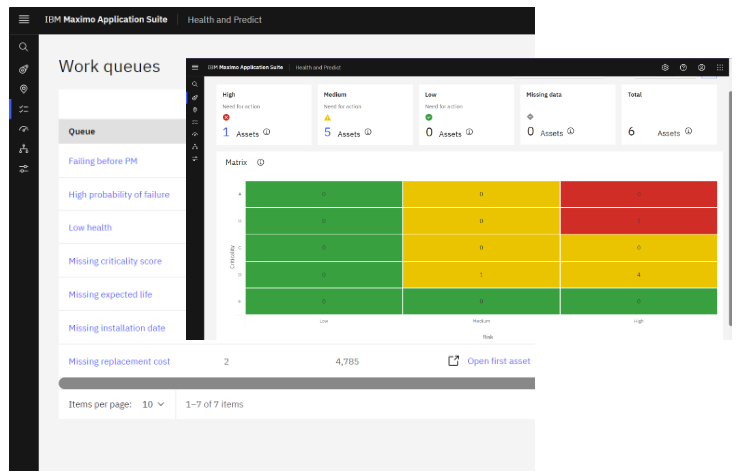Screen dimensions: 739x473
Task: Open gauge icon in front window sidebar
Action: tap(195, 134)
